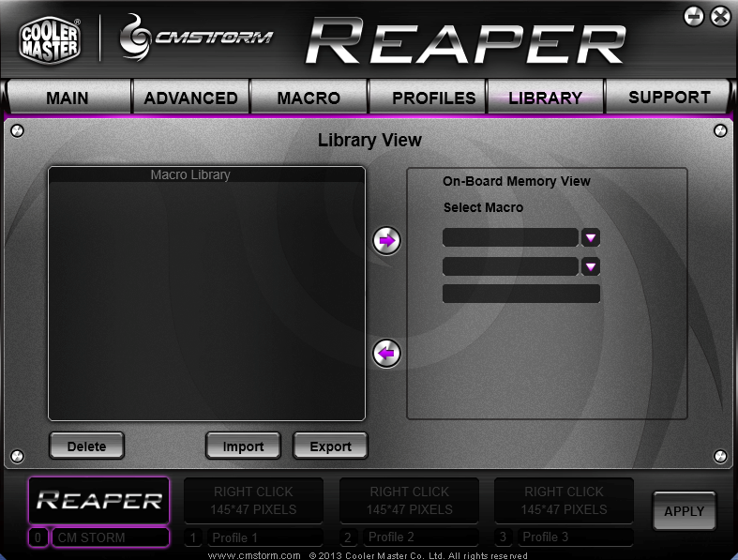The width and height of the screenshot is (738, 560).
Task: Click the www.cmstorm.com link
Action: [254, 555]
